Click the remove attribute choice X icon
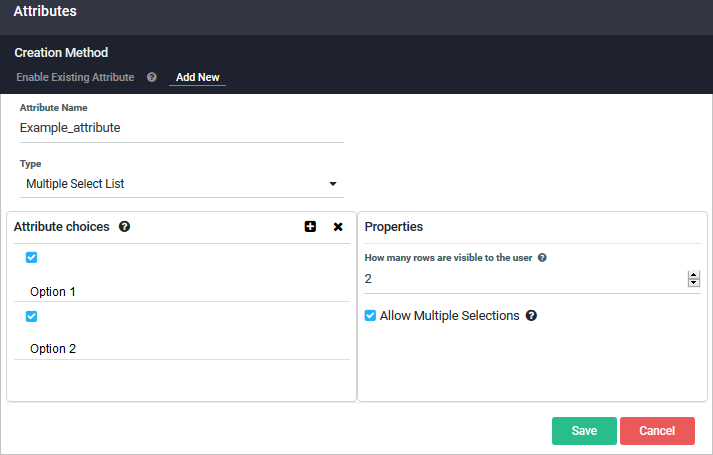The image size is (713, 455). tap(338, 227)
